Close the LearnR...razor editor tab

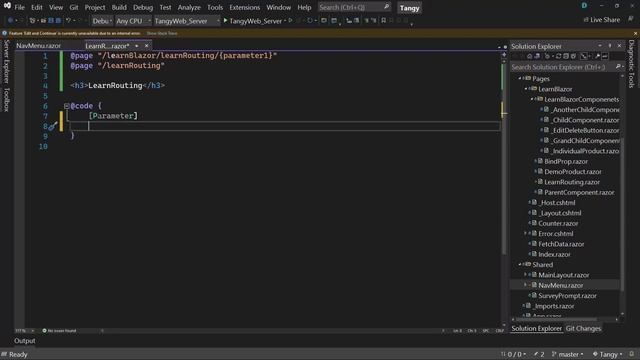[147, 46]
